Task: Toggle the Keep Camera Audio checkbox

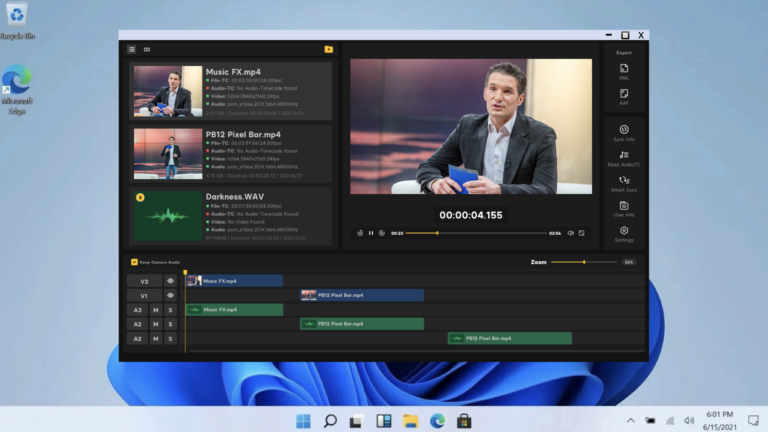Action: (135, 262)
